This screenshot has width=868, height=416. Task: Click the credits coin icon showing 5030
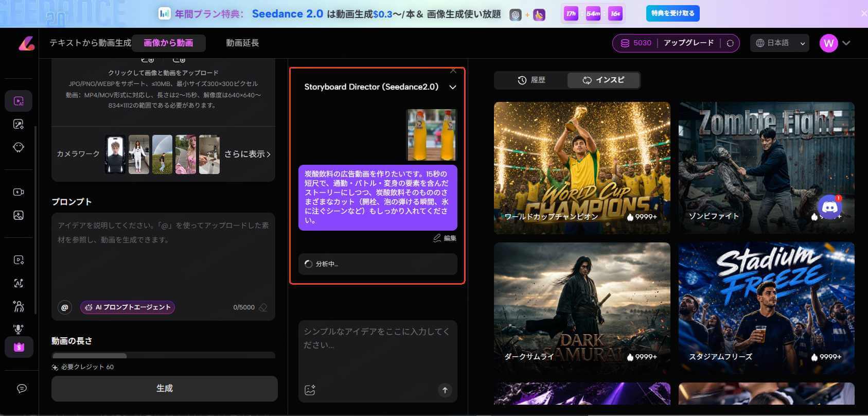coord(625,43)
